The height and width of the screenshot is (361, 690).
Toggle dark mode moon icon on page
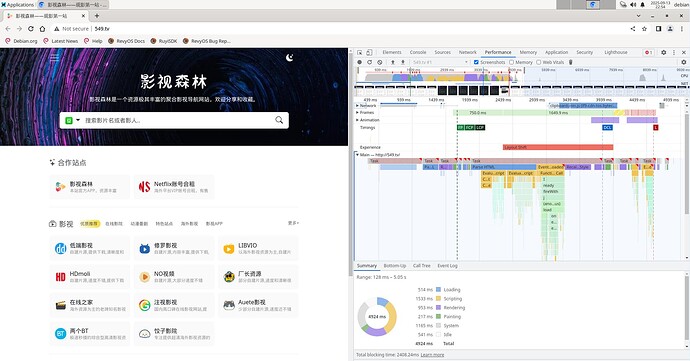(289, 58)
